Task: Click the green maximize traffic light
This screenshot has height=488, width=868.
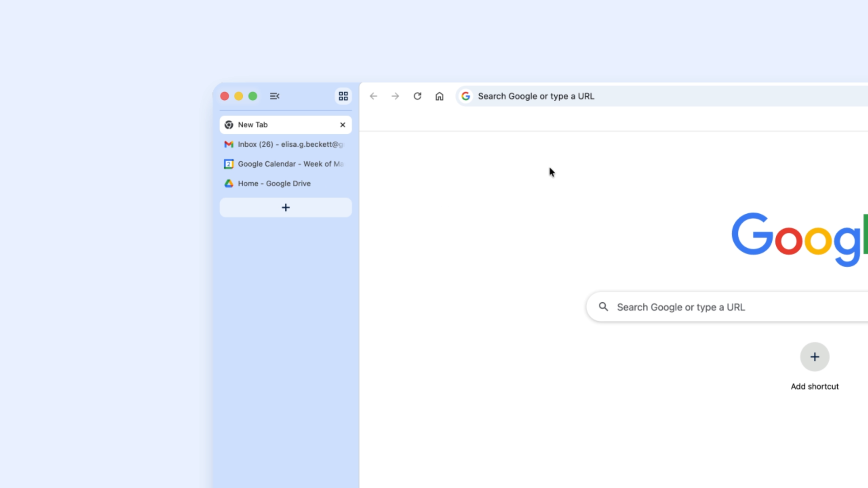Action: pos(253,96)
